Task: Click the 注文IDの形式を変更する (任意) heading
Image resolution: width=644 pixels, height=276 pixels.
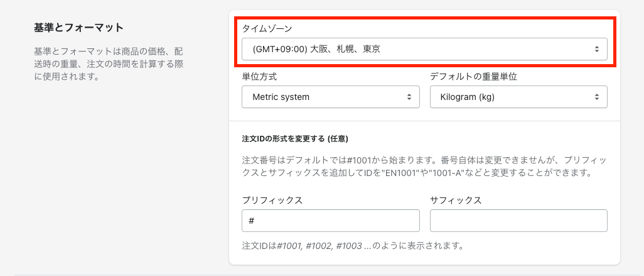Action: (x=295, y=138)
